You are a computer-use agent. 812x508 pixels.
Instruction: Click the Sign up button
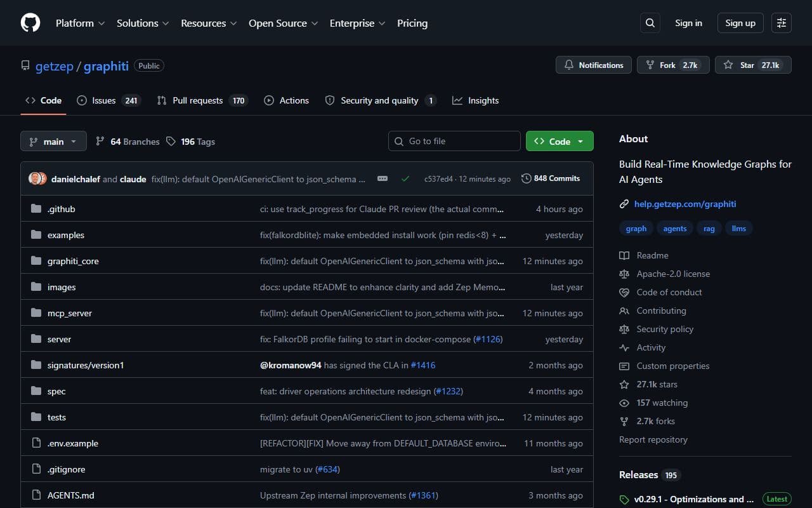coord(740,23)
